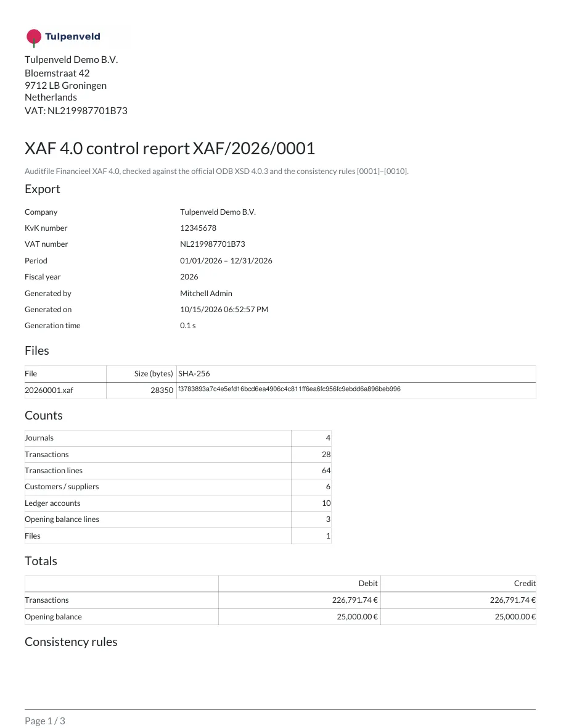Select the Journals count row label
This screenshot has height=728, width=561.
(39, 438)
